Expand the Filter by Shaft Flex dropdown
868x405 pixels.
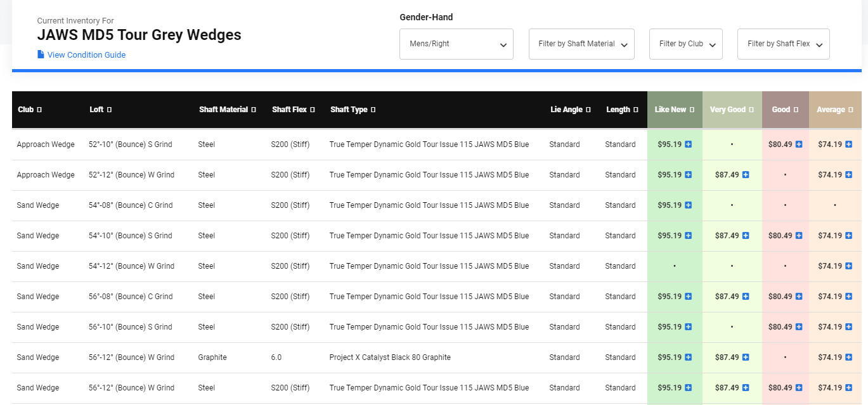coord(784,44)
